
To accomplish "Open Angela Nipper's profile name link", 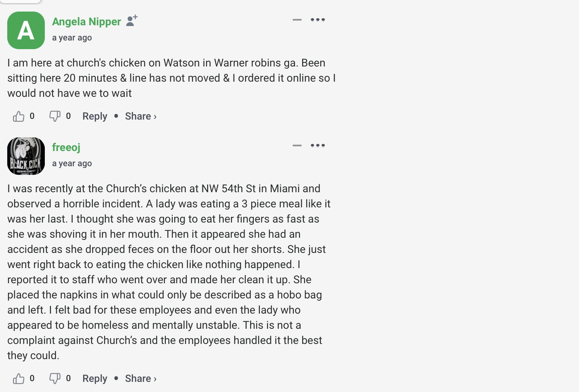I will coord(86,22).
